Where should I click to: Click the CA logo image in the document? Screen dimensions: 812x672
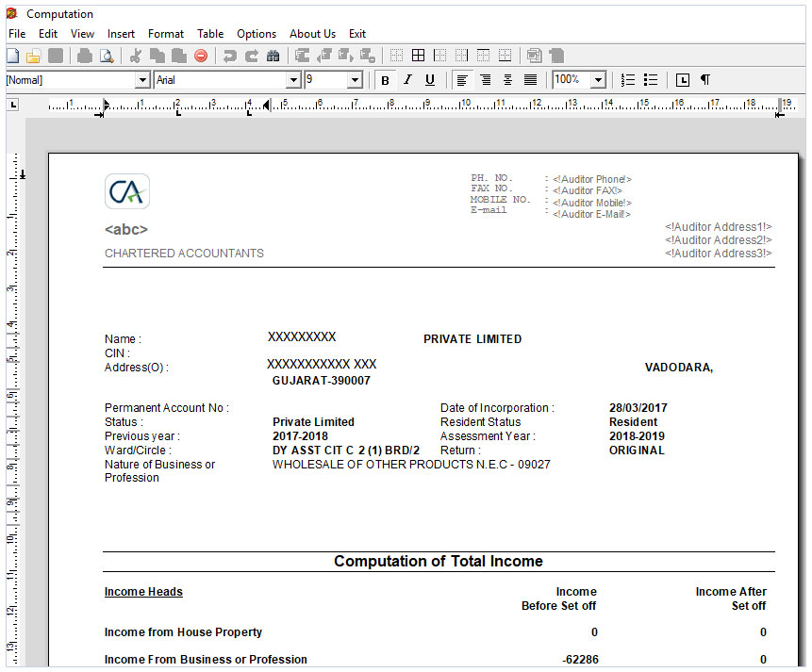[127, 191]
